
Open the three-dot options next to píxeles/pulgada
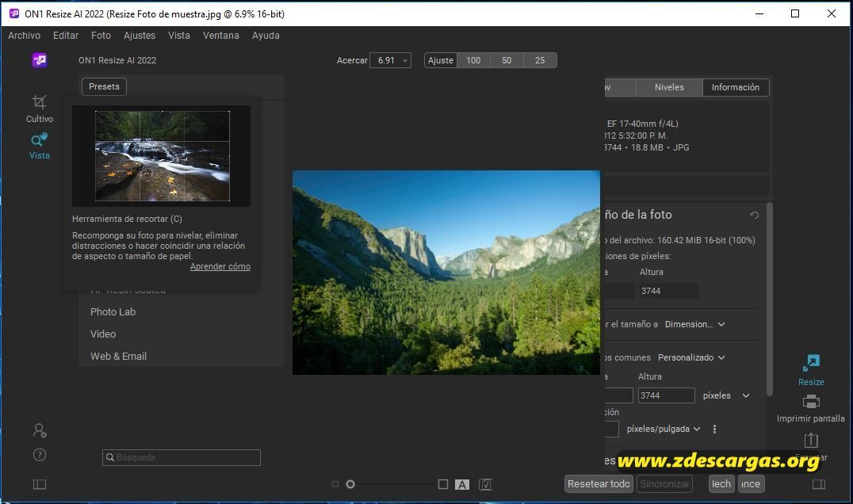[x=714, y=429]
